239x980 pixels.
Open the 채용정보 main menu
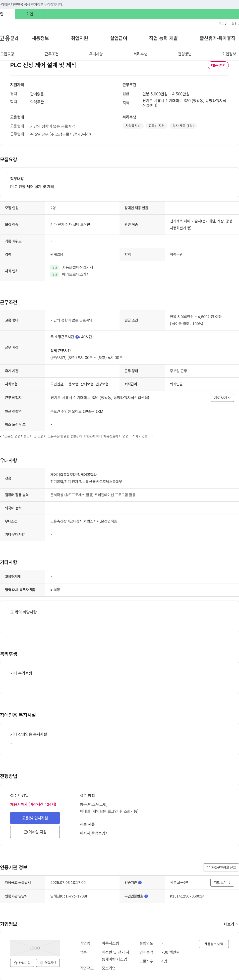point(40,38)
